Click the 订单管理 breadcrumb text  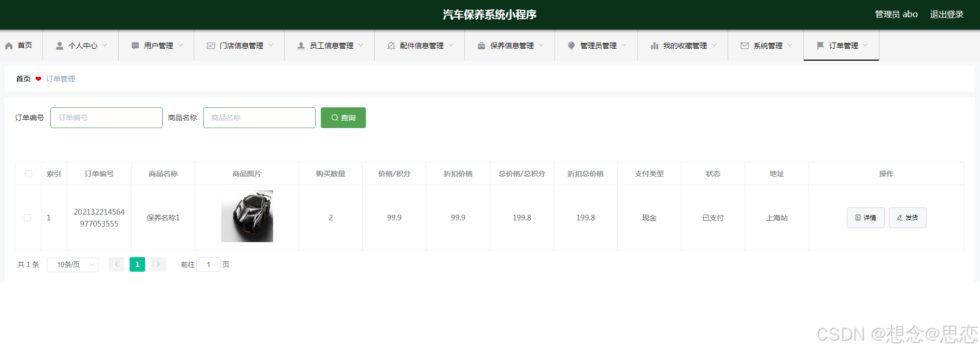(x=61, y=79)
